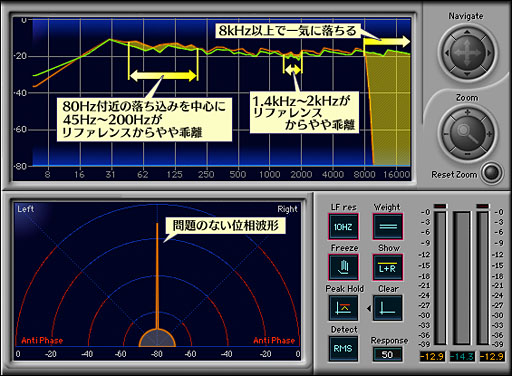This screenshot has height=376, width=512.
Task: Click the Response value field showing 50
Action: [387, 355]
